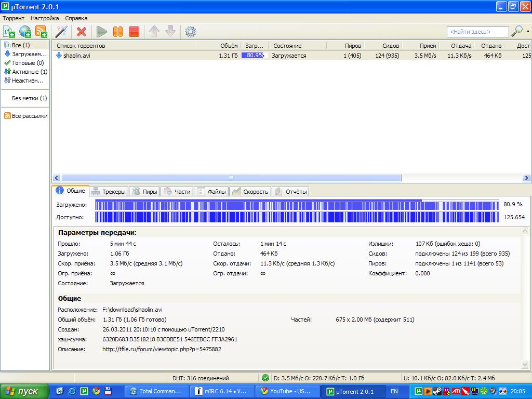Click the ATI icon in system tray

(456, 391)
